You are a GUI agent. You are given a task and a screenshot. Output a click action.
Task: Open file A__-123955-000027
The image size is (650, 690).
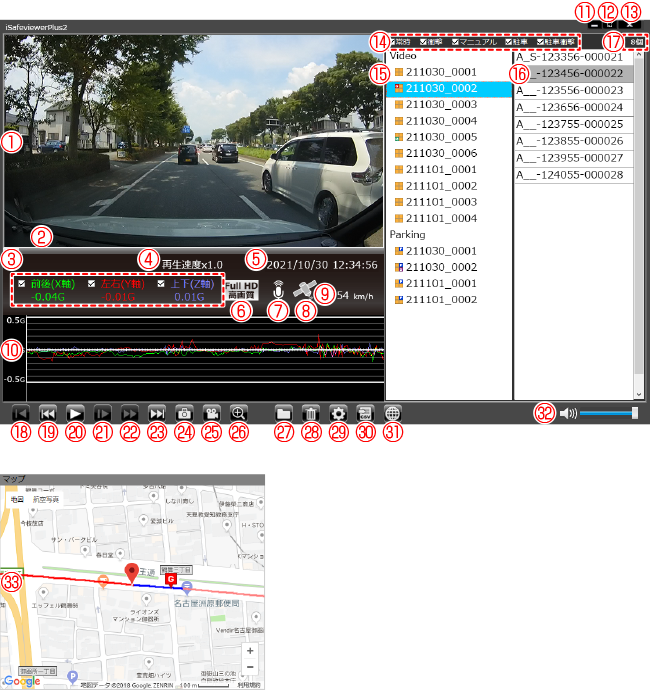[574, 158]
